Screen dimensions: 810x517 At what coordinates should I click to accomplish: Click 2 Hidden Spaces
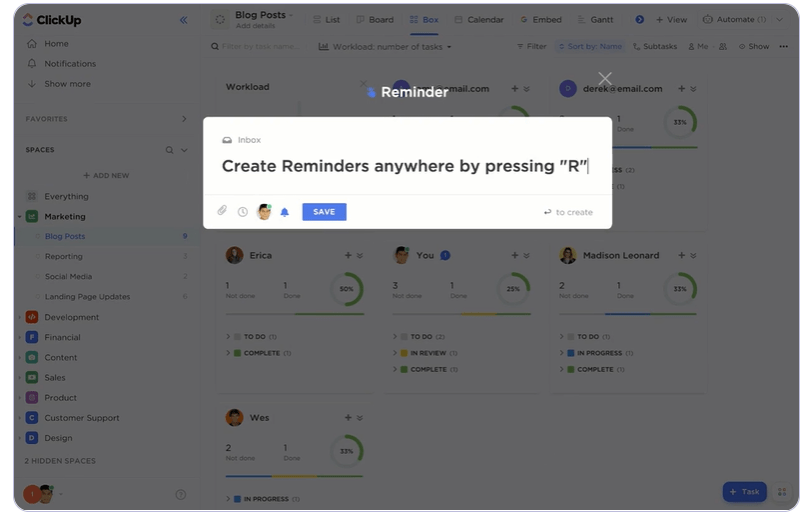pos(60,461)
